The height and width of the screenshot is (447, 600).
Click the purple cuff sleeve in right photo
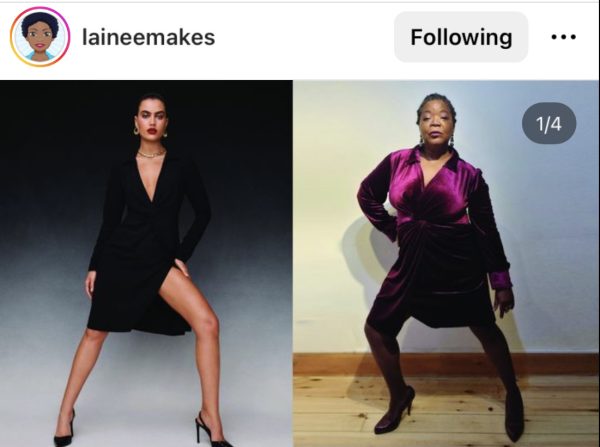click(501, 279)
